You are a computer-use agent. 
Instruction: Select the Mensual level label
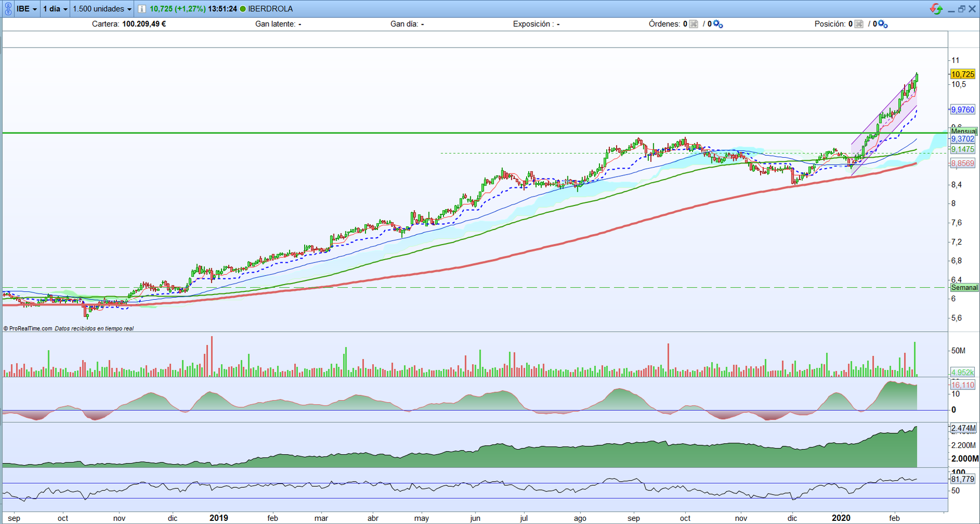[x=964, y=131]
